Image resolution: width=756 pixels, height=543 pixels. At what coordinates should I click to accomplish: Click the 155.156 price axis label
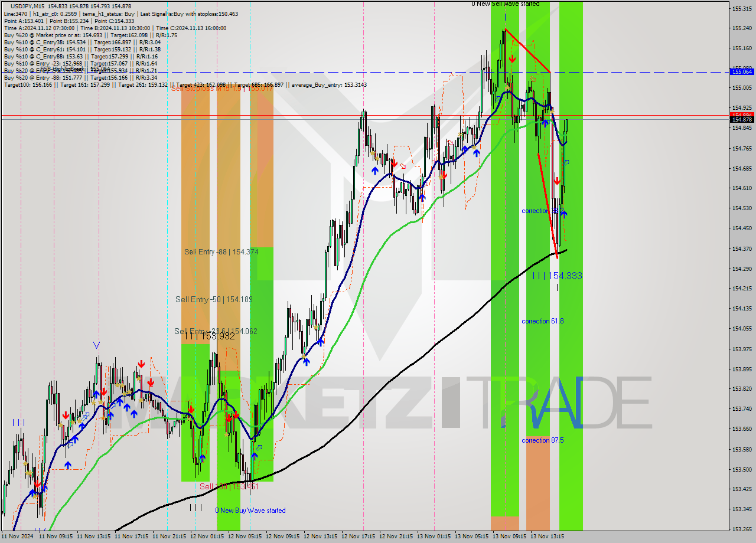(742, 48)
